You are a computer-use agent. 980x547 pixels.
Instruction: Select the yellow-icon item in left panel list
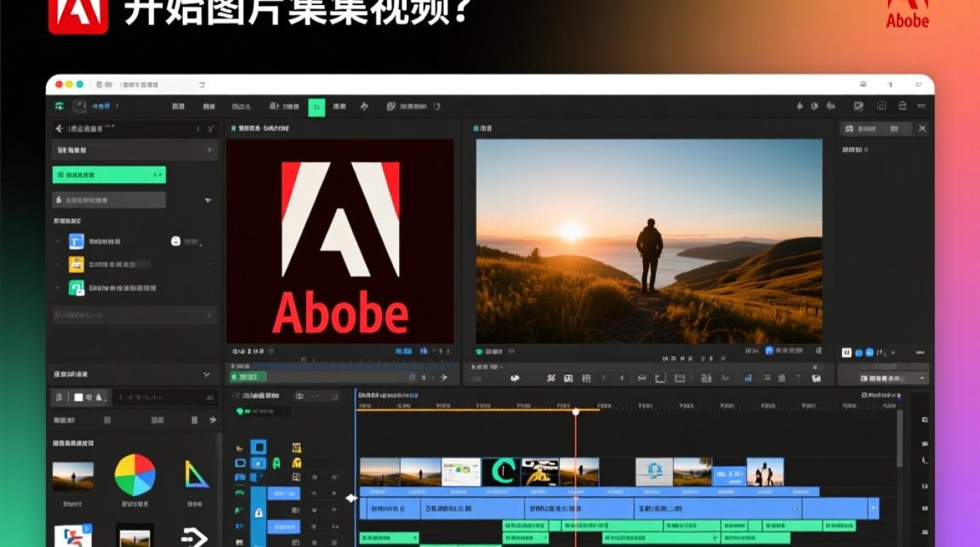[x=77, y=264]
